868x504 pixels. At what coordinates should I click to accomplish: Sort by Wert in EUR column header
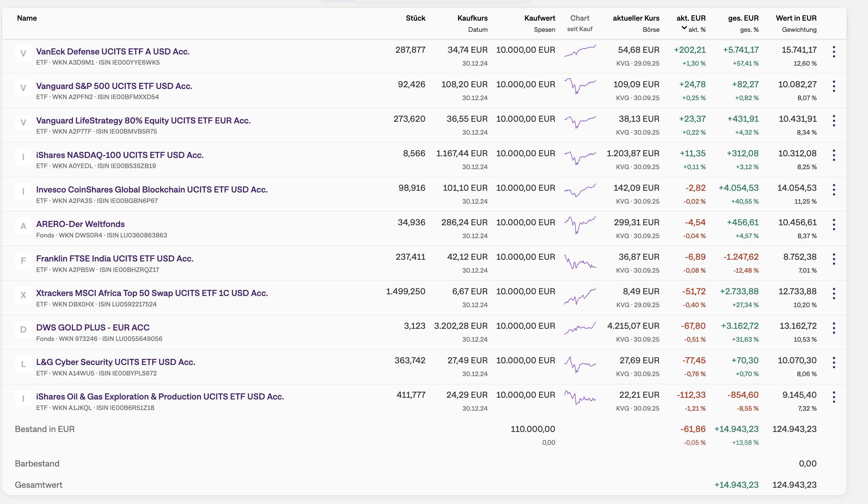796,18
